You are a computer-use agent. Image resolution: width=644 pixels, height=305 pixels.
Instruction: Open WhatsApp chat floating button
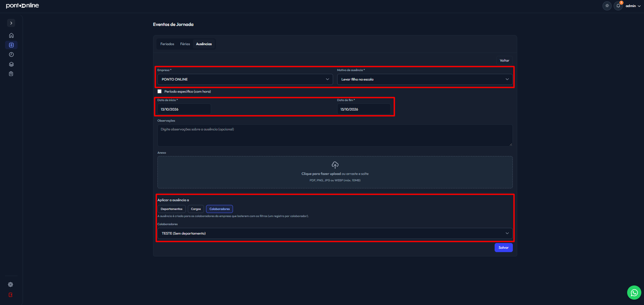coord(634,293)
